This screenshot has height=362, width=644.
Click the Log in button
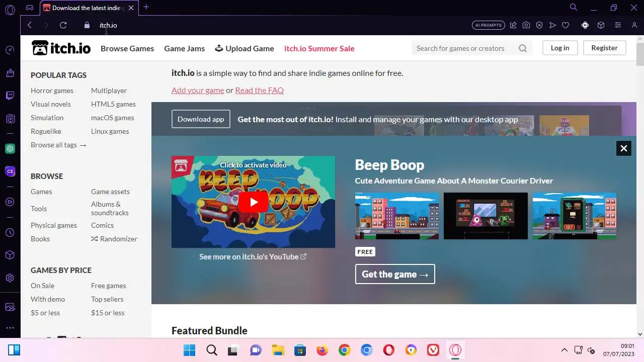(x=560, y=48)
